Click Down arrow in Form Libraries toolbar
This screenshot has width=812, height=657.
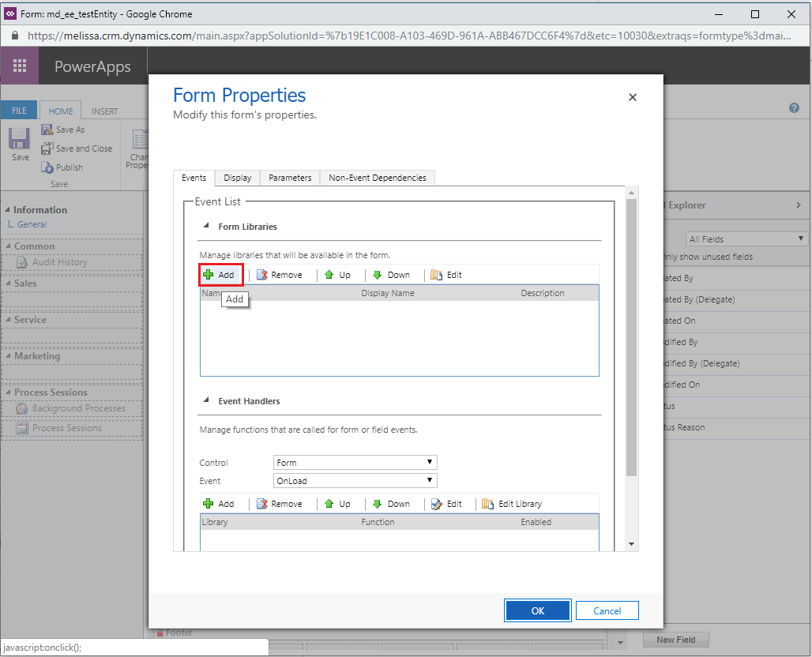coord(391,275)
